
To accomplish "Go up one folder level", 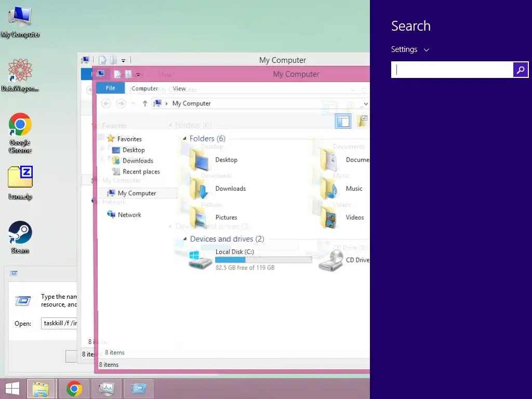I will click(x=145, y=103).
